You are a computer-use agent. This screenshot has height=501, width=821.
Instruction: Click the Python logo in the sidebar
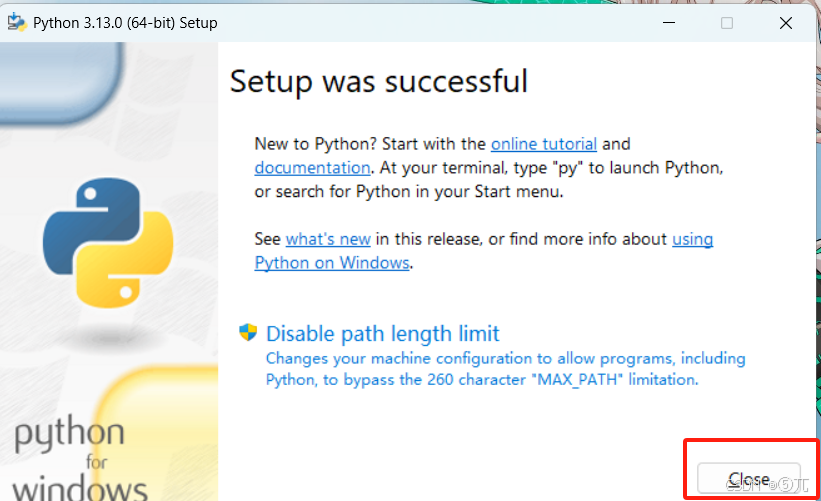108,242
